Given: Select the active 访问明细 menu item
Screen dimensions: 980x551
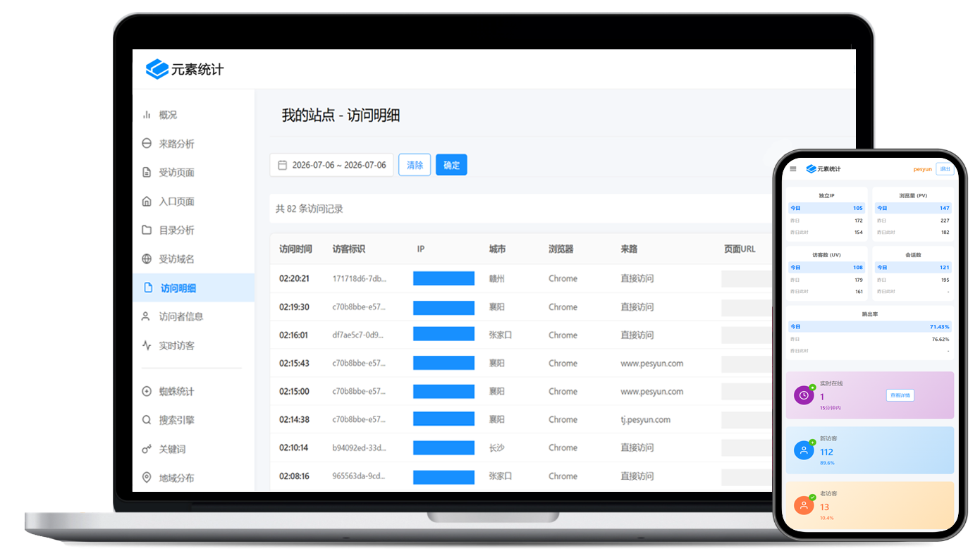Looking at the screenshot, I should [193, 288].
